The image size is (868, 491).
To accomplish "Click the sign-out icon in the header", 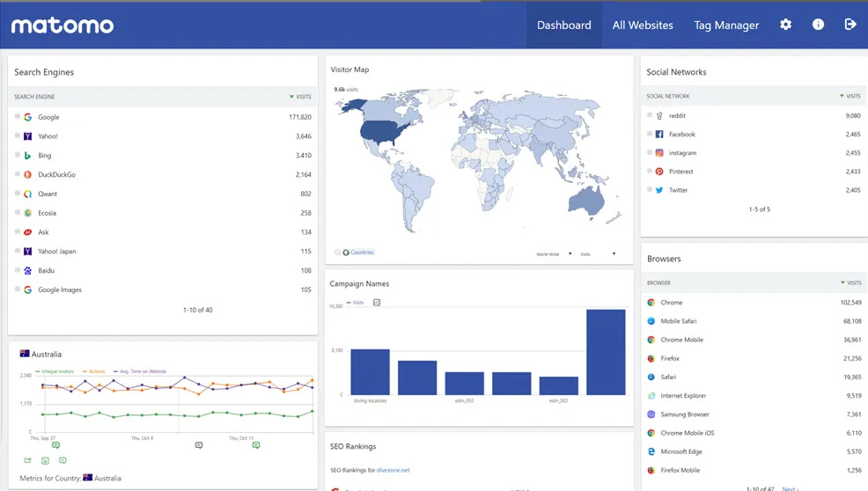I will [850, 25].
